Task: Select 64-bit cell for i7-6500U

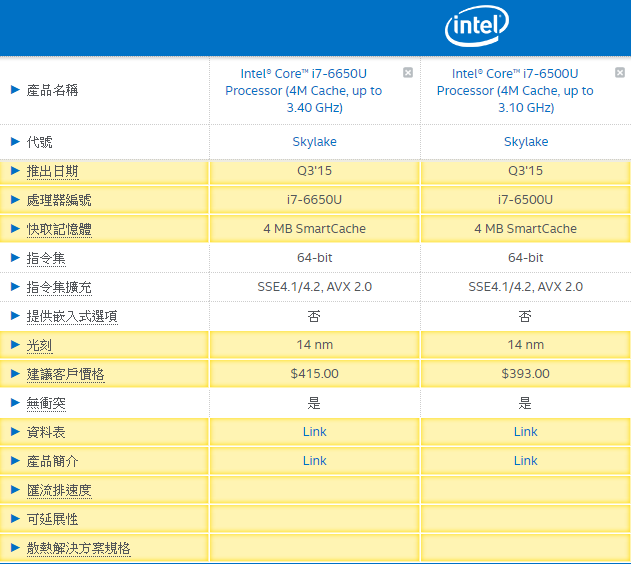Action: (526, 257)
